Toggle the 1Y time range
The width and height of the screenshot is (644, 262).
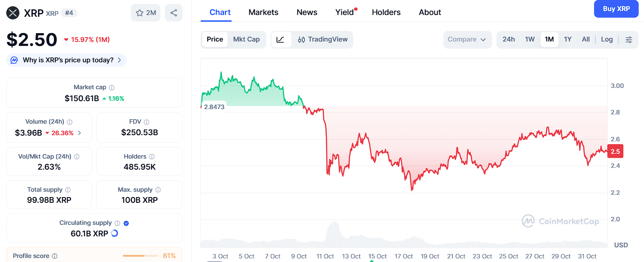coord(568,39)
